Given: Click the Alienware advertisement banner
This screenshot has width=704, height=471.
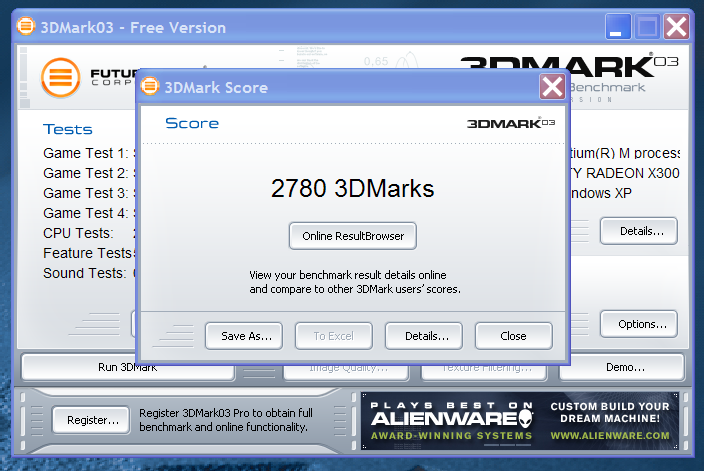Looking at the screenshot, I should click(x=520, y=421).
